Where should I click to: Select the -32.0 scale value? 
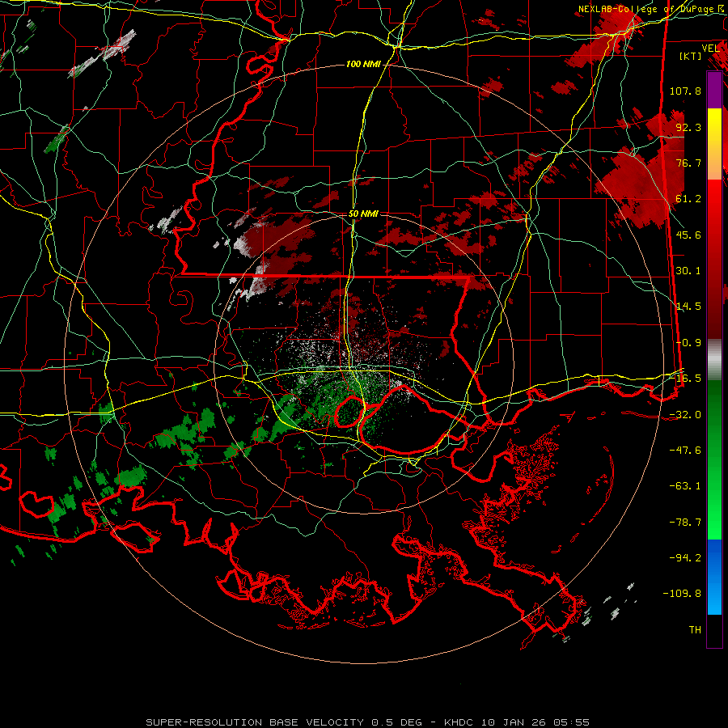click(685, 415)
